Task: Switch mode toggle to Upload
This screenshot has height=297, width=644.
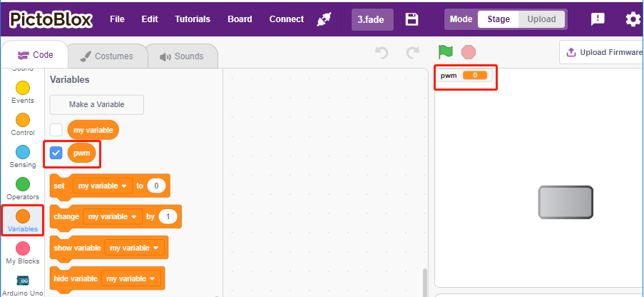Action: click(541, 19)
